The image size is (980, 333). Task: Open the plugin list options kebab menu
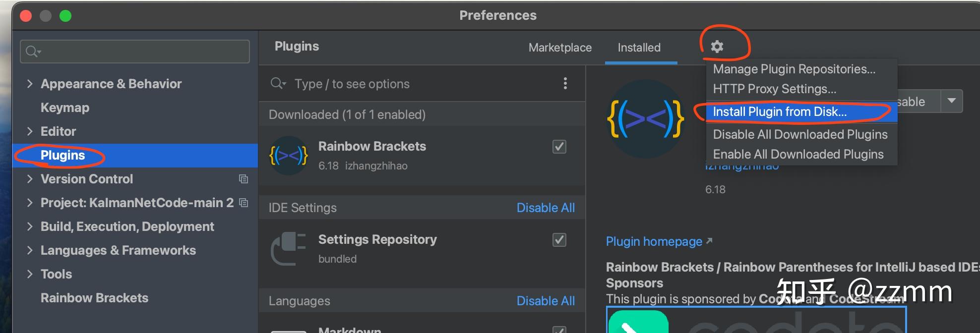tap(565, 83)
